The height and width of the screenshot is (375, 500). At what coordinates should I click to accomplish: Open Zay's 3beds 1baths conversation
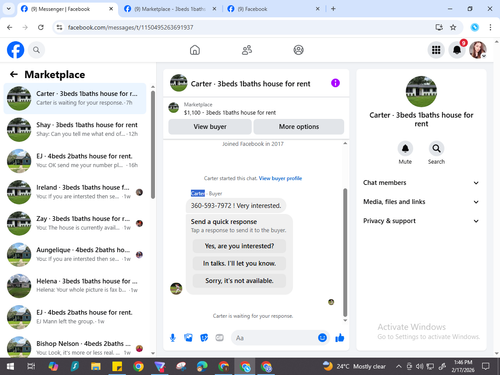click(x=75, y=223)
